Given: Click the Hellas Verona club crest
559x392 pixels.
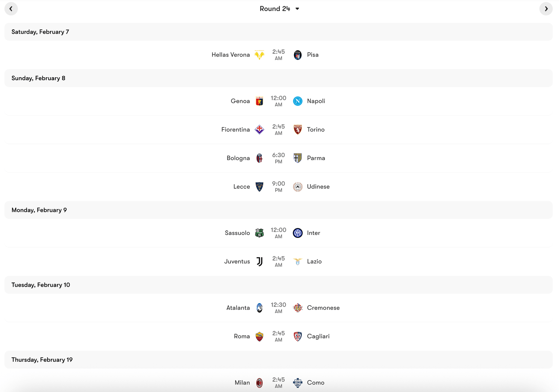Looking at the screenshot, I should point(259,55).
